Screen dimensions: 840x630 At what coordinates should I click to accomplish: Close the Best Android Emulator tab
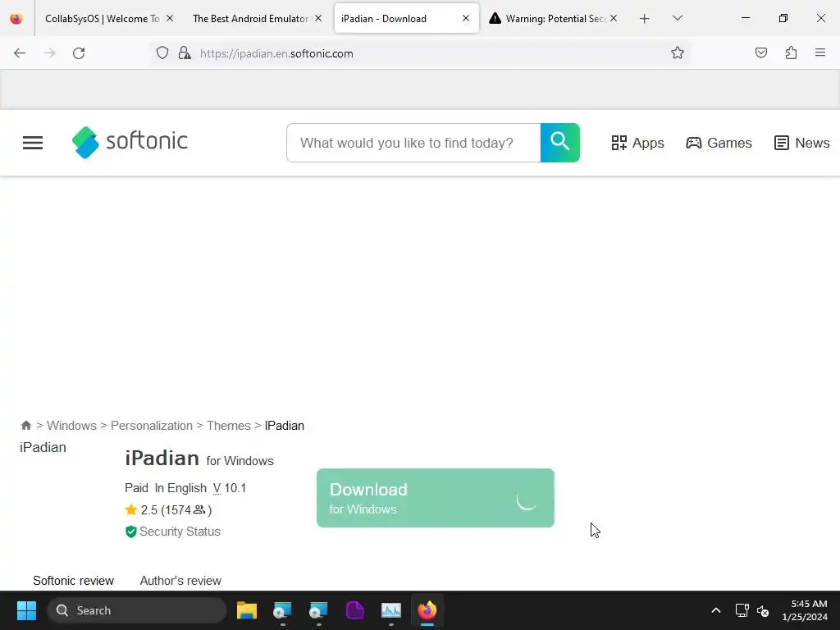click(x=318, y=18)
